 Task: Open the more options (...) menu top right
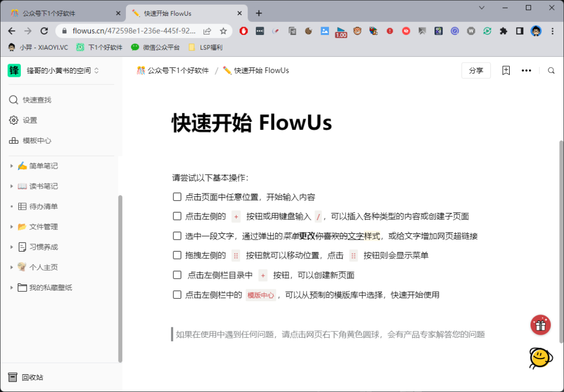(526, 70)
